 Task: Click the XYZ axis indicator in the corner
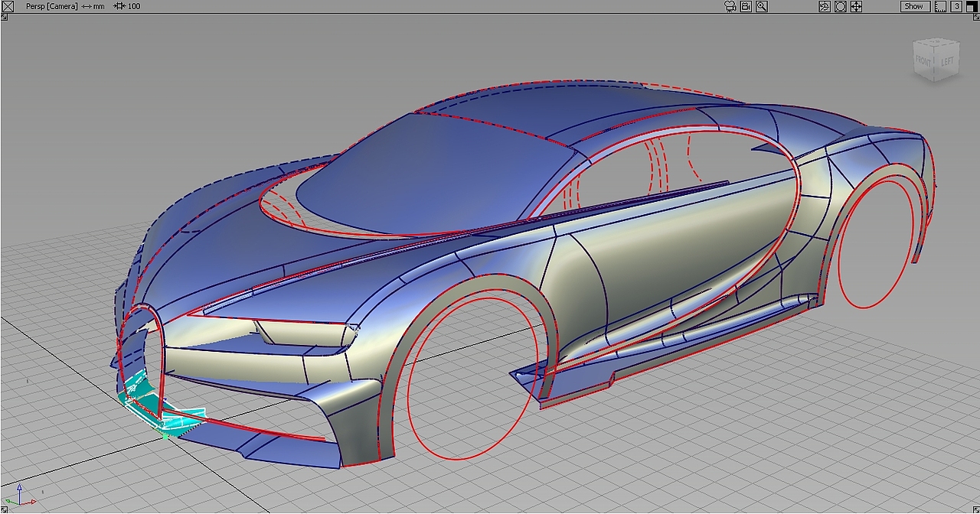pyautogui.click(x=21, y=494)
